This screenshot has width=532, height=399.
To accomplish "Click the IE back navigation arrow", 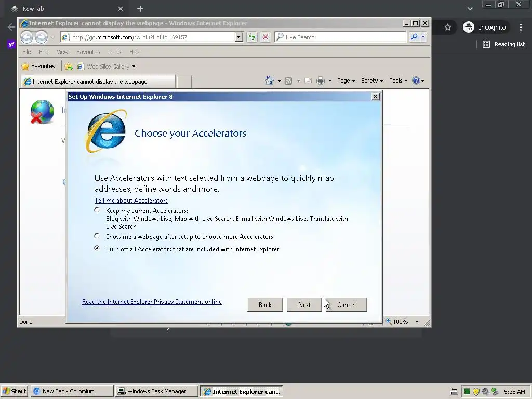I will coord(27,37).
